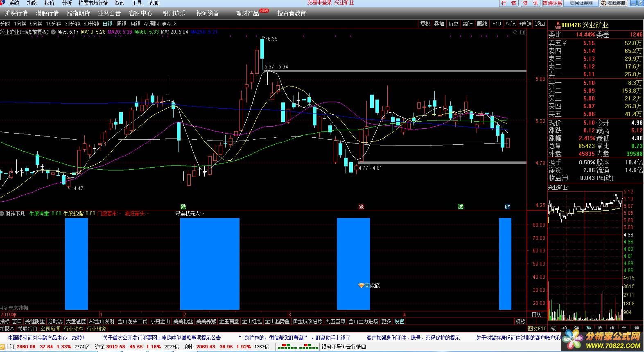Click the 叠加 overlay button
The height and width of the screenshot is (352, 644).
439,24
